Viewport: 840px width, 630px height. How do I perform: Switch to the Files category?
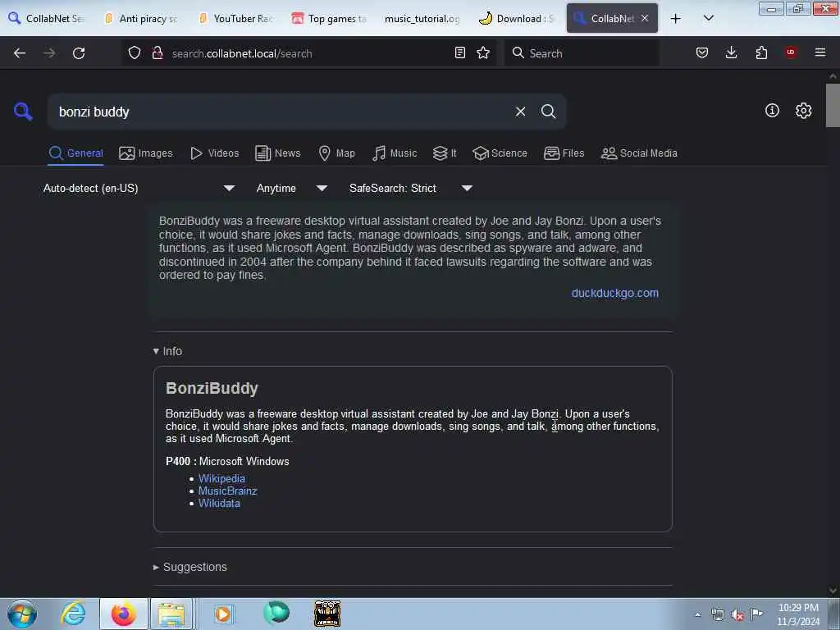point(564,153)
